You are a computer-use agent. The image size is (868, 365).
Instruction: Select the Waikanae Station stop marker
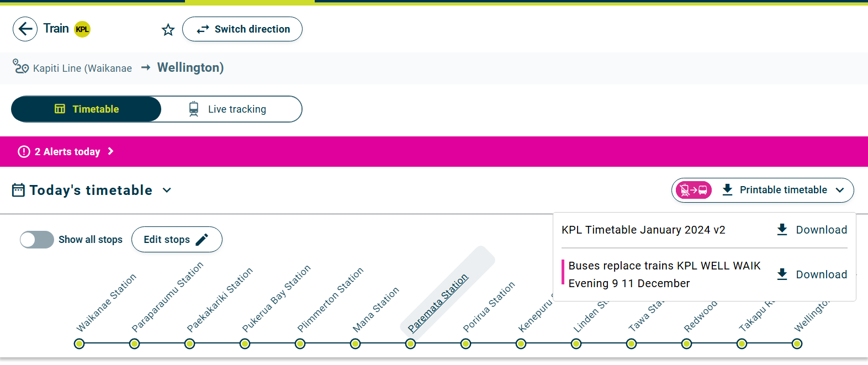pos(80,344)
